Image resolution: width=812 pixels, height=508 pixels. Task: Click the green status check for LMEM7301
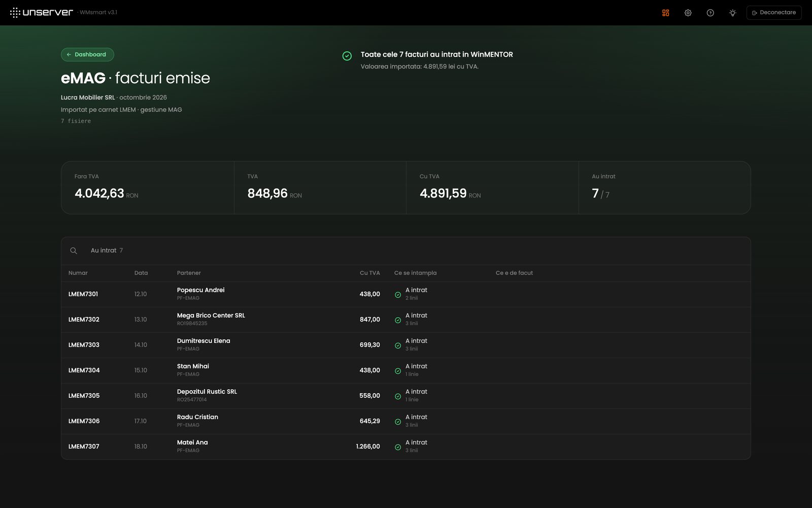pyautogui.click(x=398, y=295)
